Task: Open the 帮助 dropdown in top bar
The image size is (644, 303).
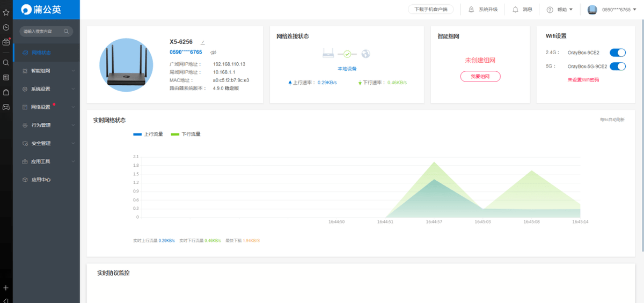Action: pyautogui.click(x=560, y=9)
